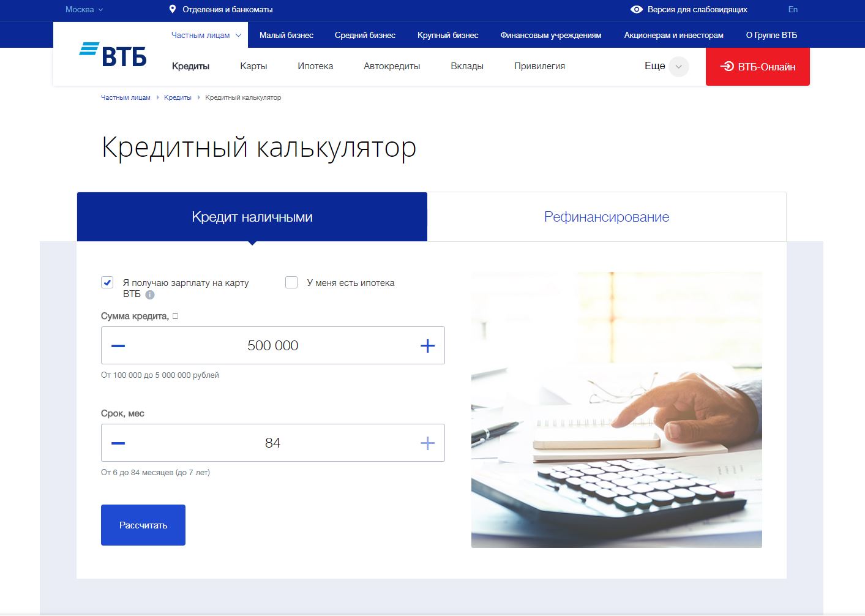Viewport: 865px width, 616px height.
Task: Decrease loan term with minus icon
Action: (x=118, y=443)
